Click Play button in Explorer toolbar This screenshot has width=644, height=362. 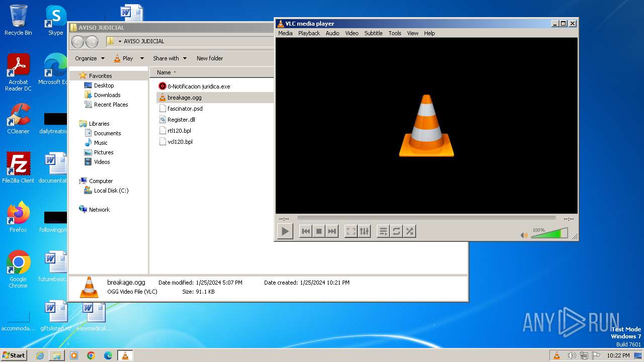124,58
